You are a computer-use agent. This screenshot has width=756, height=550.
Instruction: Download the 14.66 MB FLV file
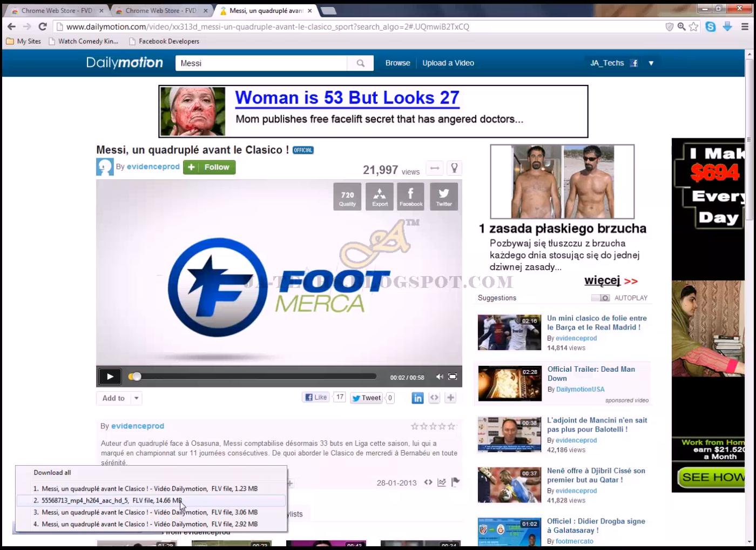pyautogui.click(x=151, y=500)
